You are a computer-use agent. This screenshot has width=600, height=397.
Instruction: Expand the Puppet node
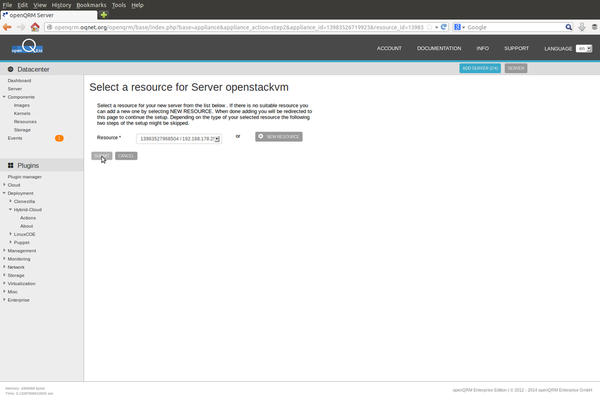[x=10, y=242]
